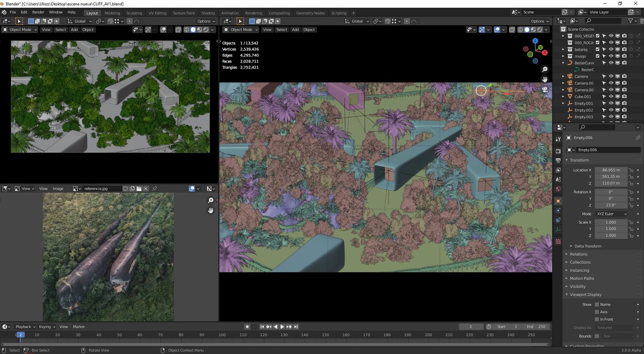This screenshot has width=644, height=354.
Task: Hide the Camera object with its eye icon
Action: pos(611,77)
